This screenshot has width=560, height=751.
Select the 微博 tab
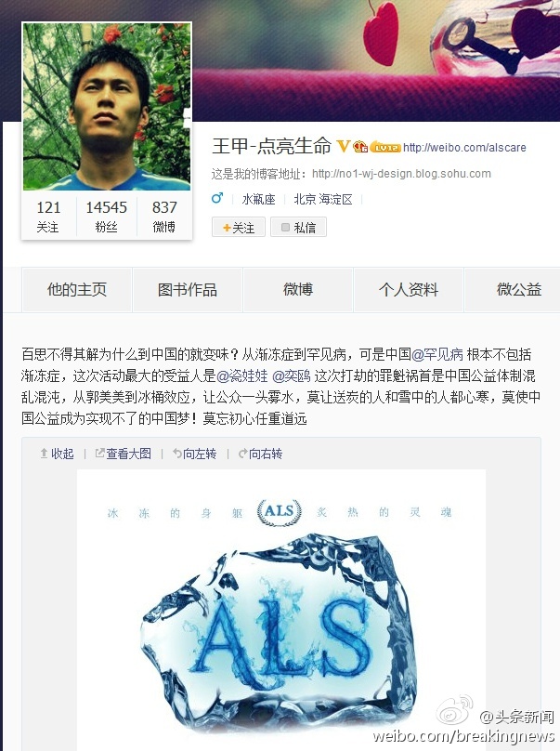tap(298, 290)
